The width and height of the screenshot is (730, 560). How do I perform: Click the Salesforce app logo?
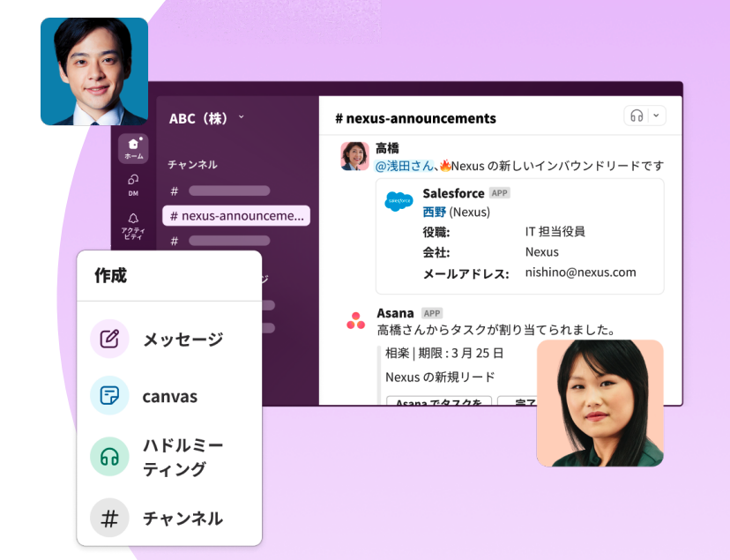pos(399,202)
